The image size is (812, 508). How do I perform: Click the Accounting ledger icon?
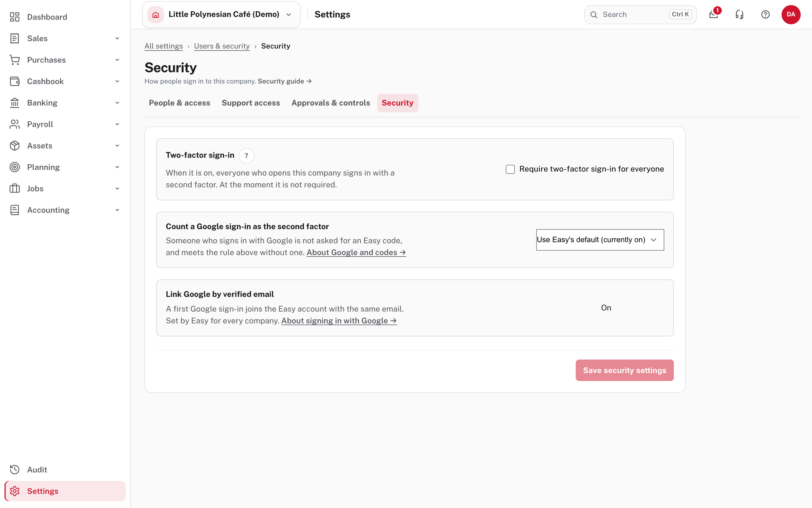(14, 210)
